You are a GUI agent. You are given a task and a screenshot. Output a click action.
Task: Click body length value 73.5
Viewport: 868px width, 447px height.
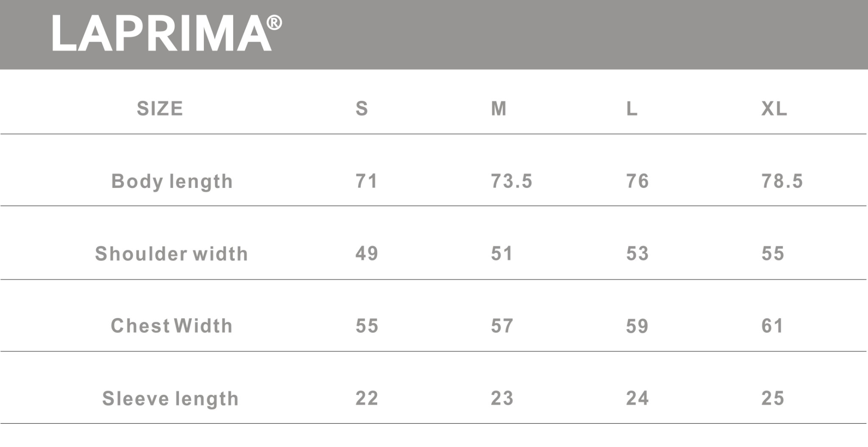point(511,181)
